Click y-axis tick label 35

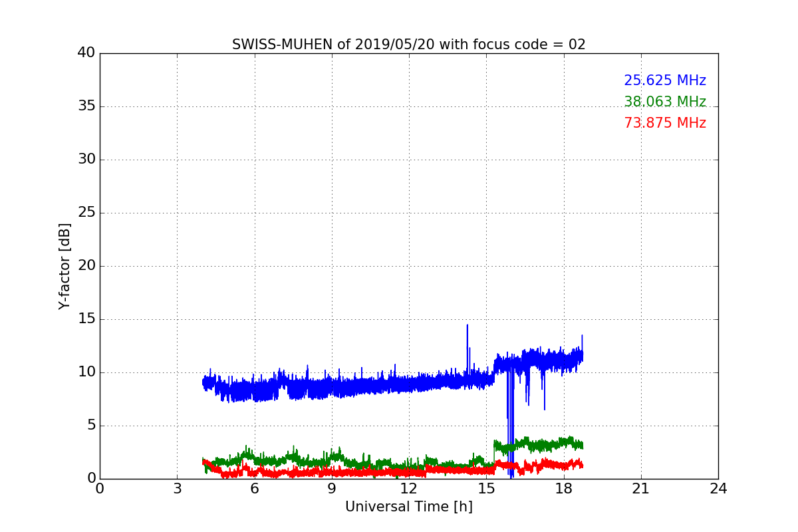point(86,106)
